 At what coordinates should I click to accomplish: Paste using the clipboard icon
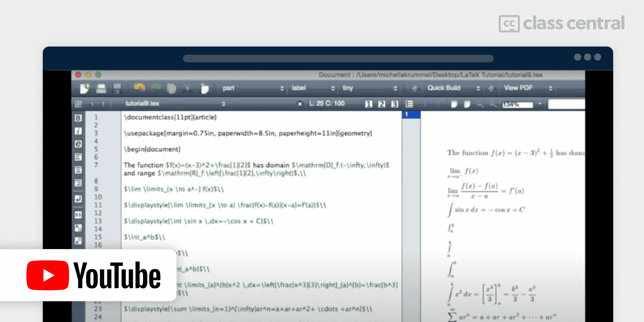point(204,88)
